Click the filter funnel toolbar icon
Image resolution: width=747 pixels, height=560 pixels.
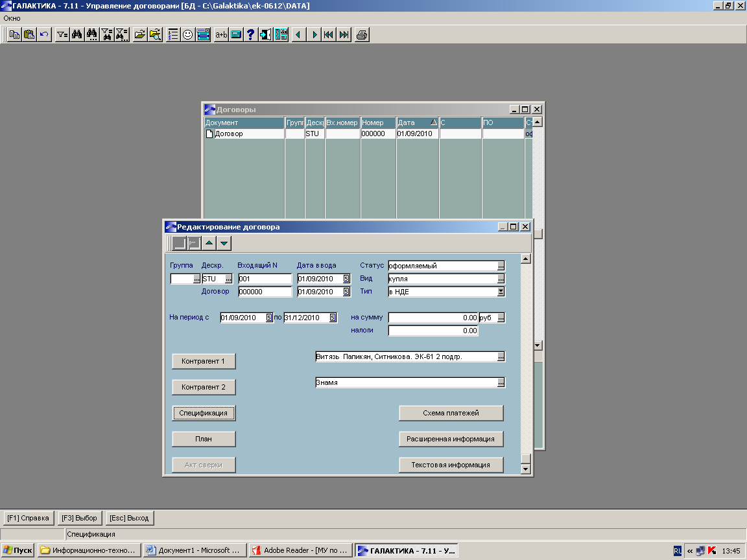pos(62,35)
